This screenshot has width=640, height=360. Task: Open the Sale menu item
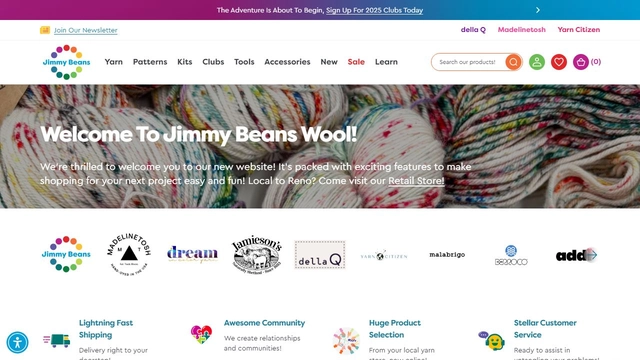[x=356, y=62]
